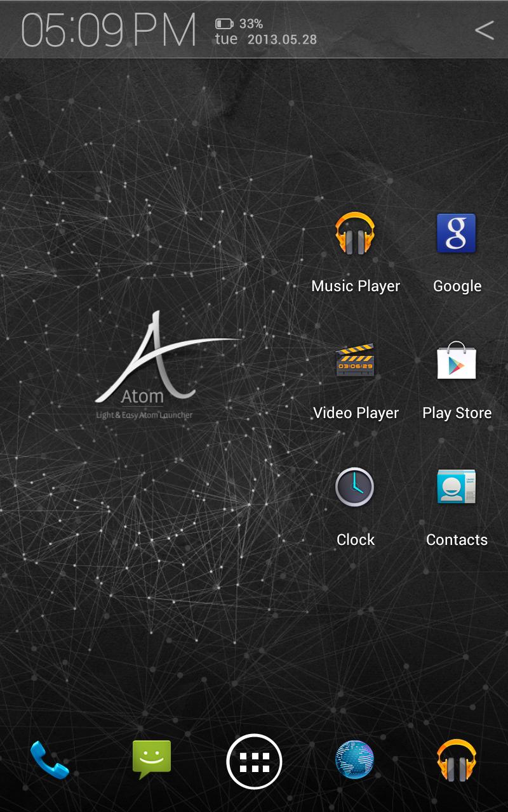Open the Phone dialer from the dock

coord(51,760)
